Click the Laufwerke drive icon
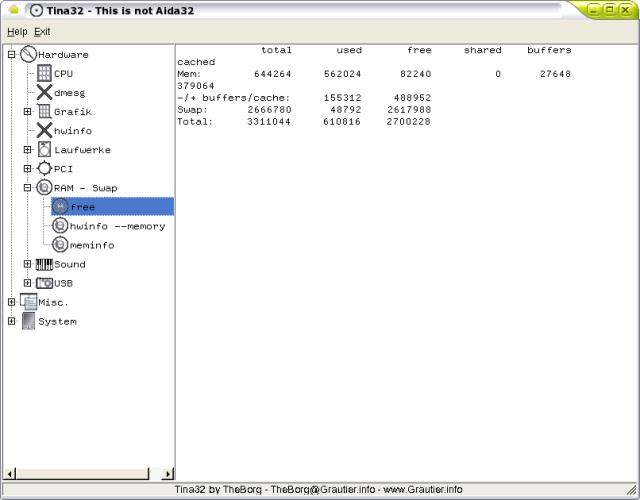 click(44, 149)
